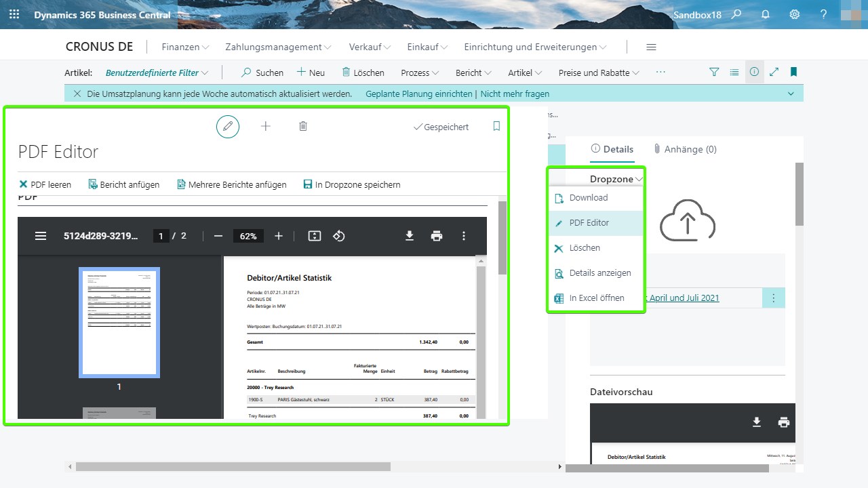Click Suchen in the action bar

263,73
